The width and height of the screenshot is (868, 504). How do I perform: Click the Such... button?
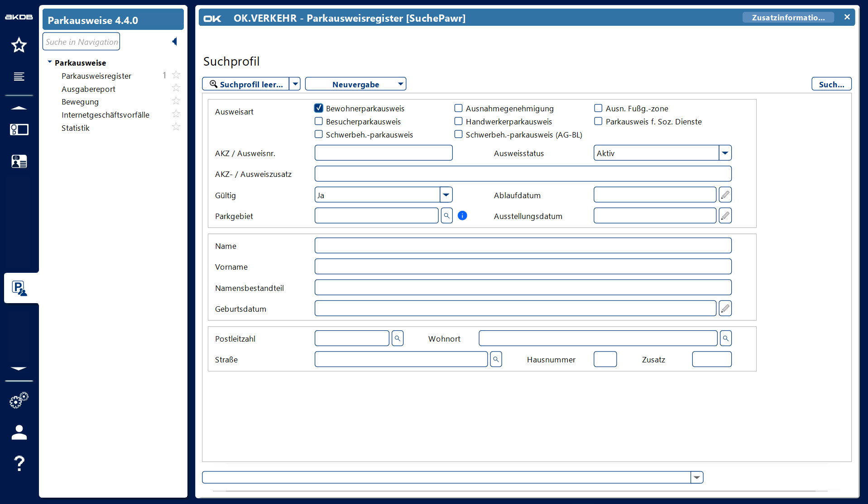pyautogui.click(x=831, y=84)
